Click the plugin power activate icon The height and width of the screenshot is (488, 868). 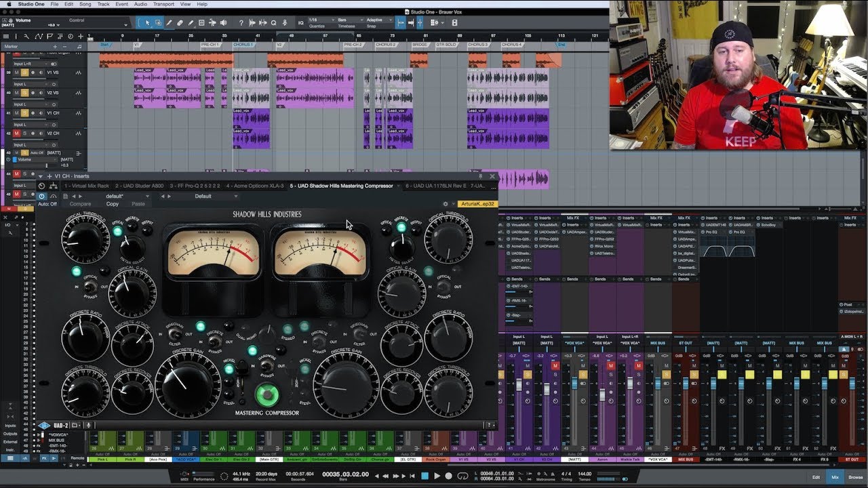[x=41, y=196]
